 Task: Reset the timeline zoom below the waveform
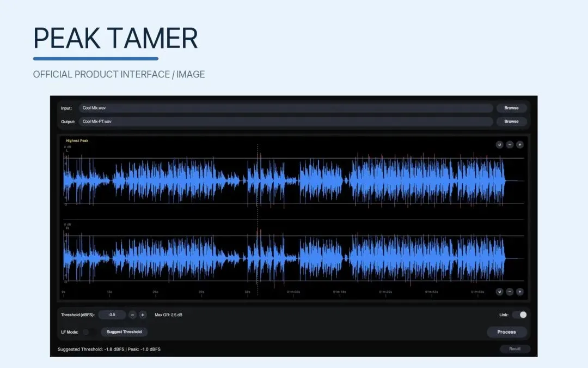pyautogui.click(x=499, y=292)
